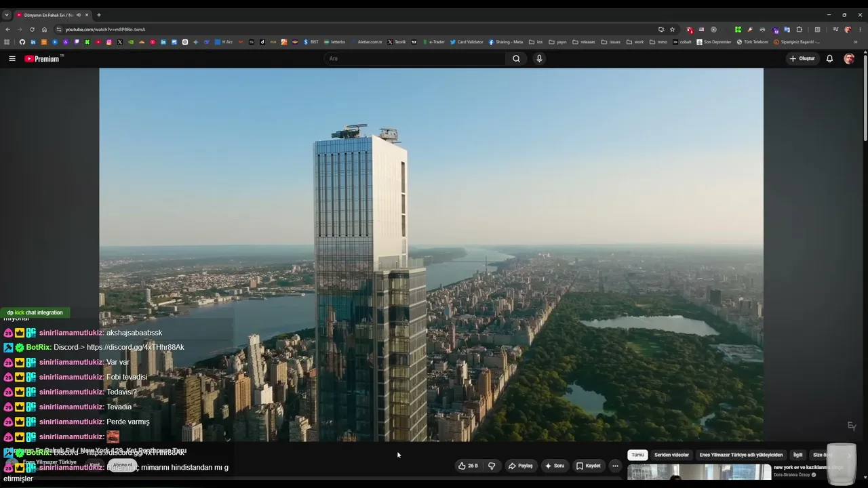Image resolution: width=868 pixels, height=488 pixels.
Task: Select the Seriden videolar filter chip
Action: (x=671, y=455)
